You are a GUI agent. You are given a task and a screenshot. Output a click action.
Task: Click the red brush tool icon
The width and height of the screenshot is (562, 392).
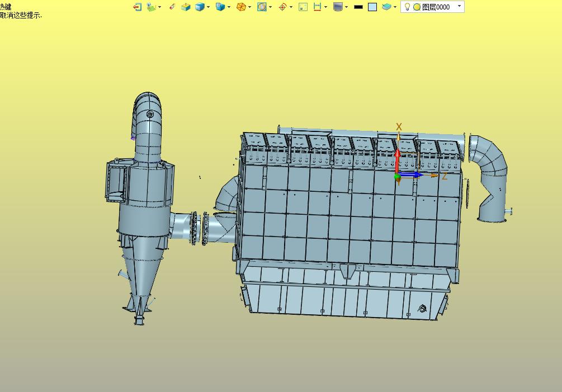click(172, 7)
